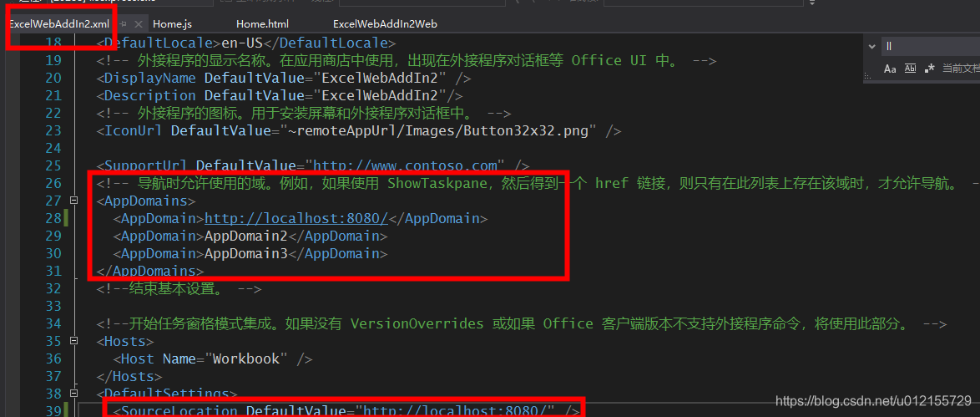The image size is (980, 417).
Task: Collapse the DefaultSettings element at line 38
Action: click(74, 394)
